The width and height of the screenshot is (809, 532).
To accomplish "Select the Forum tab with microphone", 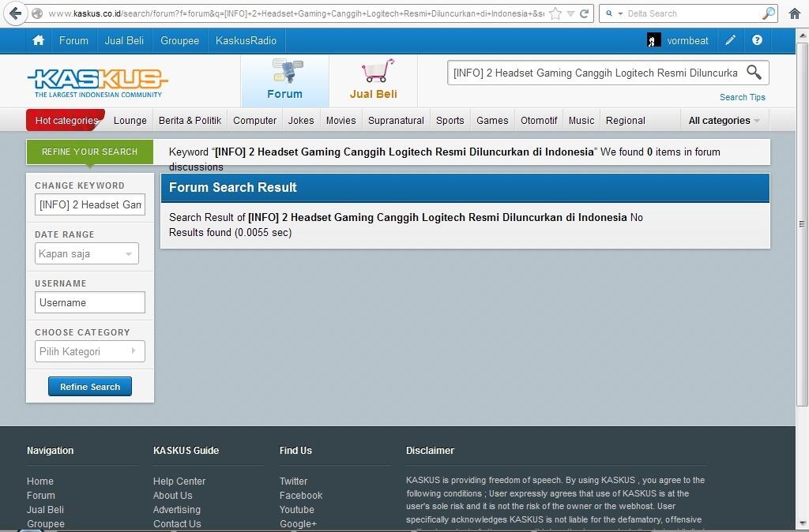I will [x=284, y=81].
